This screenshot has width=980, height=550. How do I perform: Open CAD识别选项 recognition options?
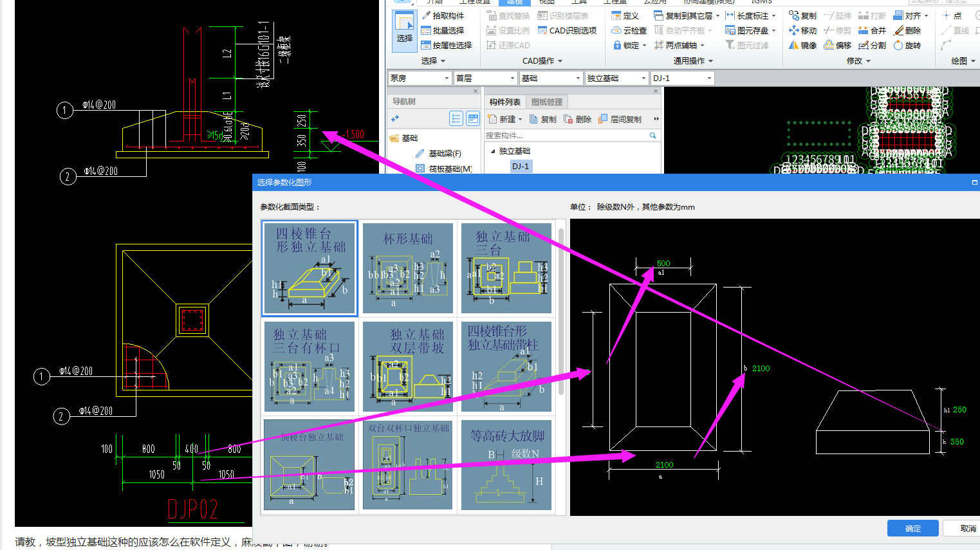(x=567, y=30)
